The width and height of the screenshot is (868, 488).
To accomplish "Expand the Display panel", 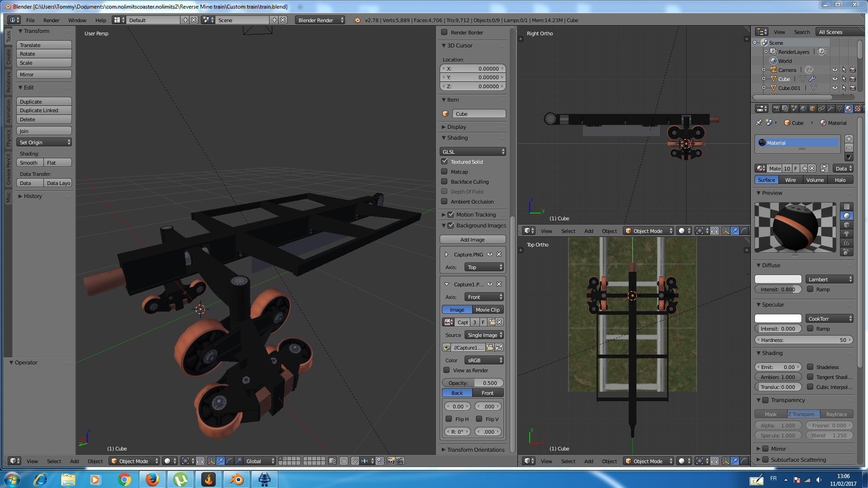I will 457,127.
